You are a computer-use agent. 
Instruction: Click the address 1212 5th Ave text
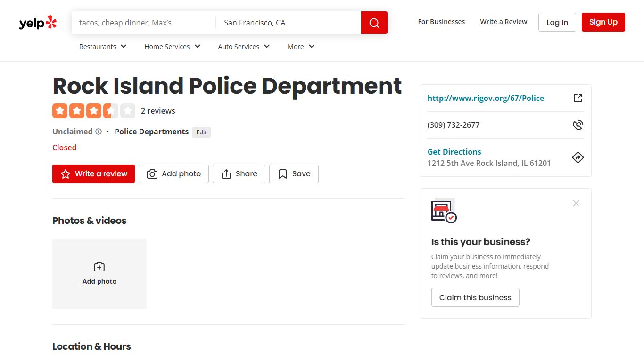[489, 163]
